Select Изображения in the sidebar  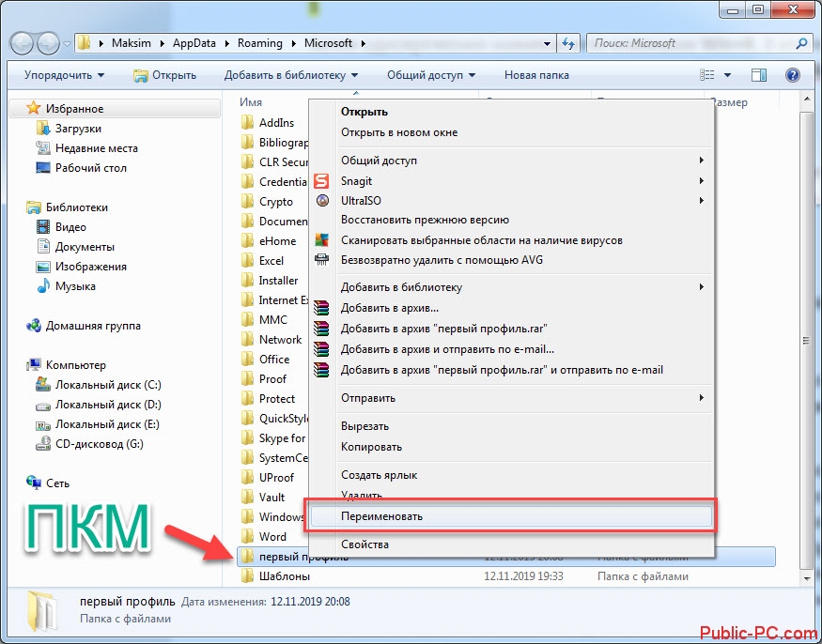point(91,267)
